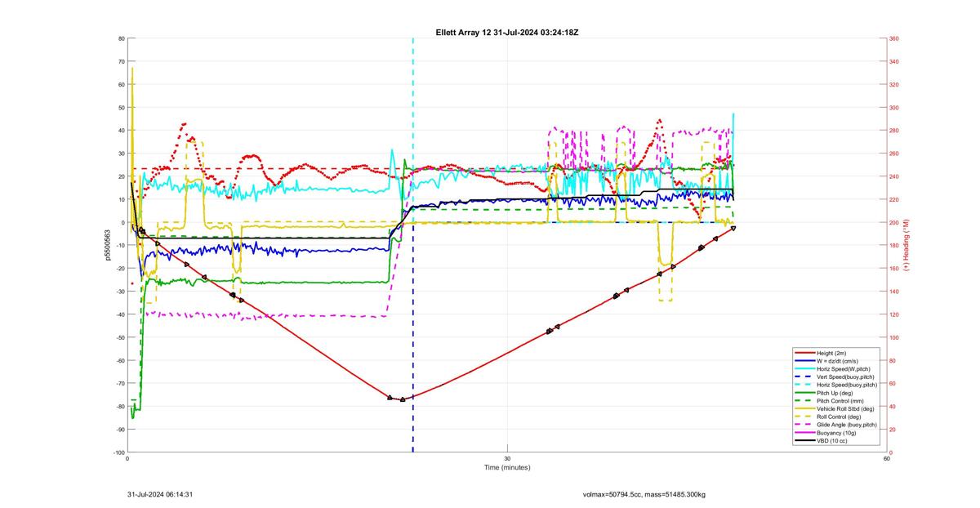The image size is (980, 508).
Task: Click the red '200' heading axis tick
Action: point(894,222)
